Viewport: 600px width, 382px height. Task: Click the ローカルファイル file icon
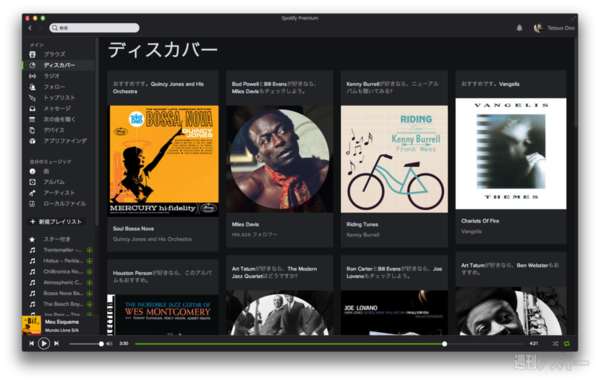click(x=33, y=204)
